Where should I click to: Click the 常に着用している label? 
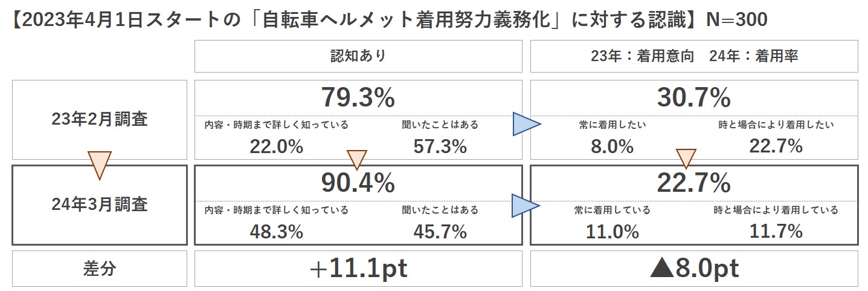tap(612, 210)
